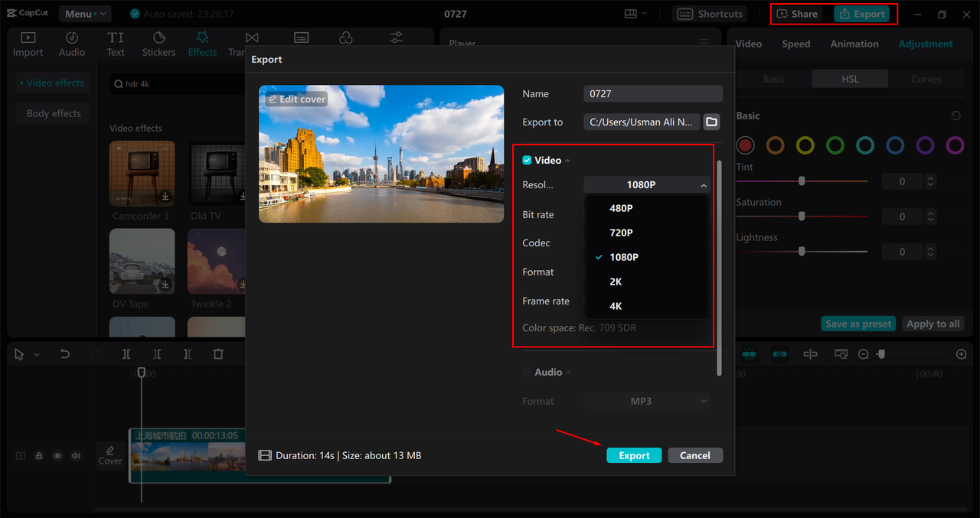The image size is (980, 518).
Task: Download the Camcorder 3 effect
Action: coord(165,197)
